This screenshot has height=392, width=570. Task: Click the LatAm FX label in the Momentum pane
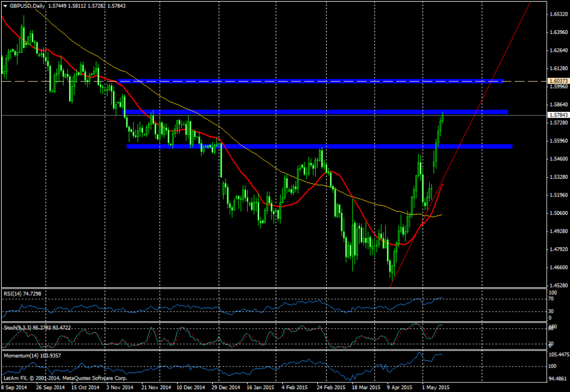pyautogui.click(x=14, y=378)
